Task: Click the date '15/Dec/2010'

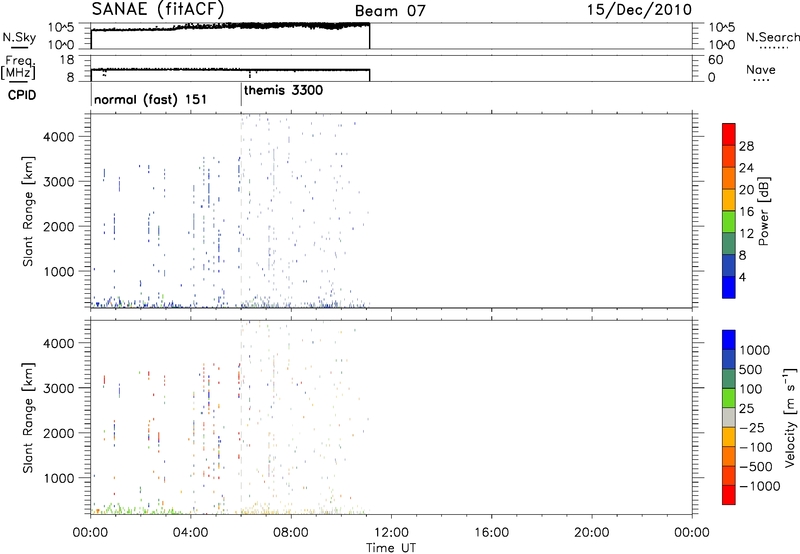Action: click(639, 9)
